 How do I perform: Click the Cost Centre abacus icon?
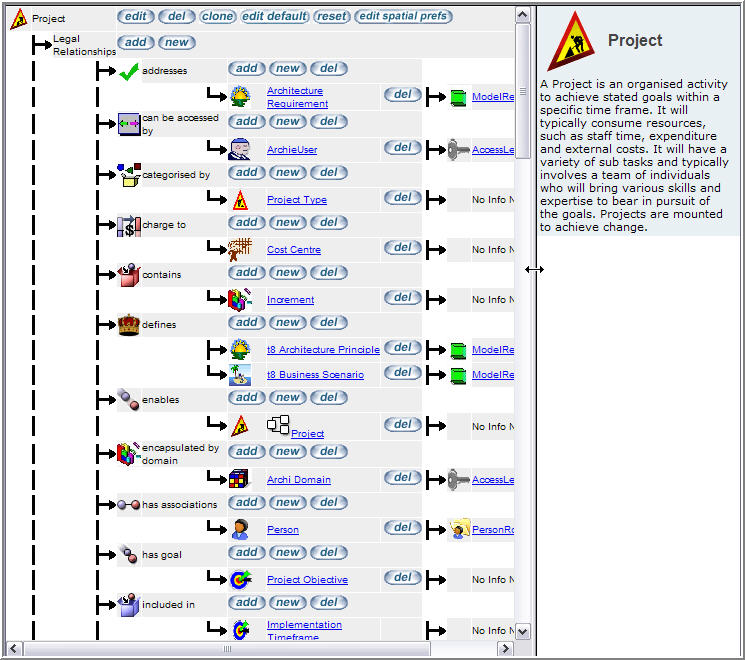[x=239, y=249]
